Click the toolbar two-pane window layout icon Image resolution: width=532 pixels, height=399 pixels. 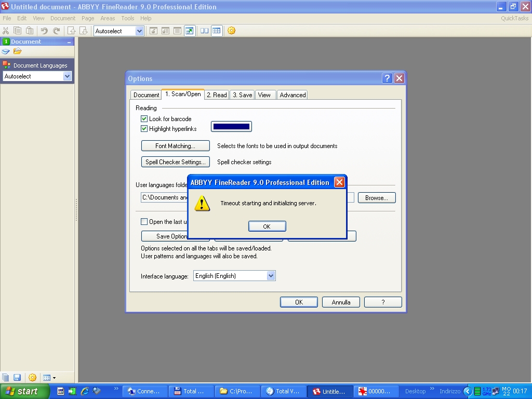[x=204, y=31]
